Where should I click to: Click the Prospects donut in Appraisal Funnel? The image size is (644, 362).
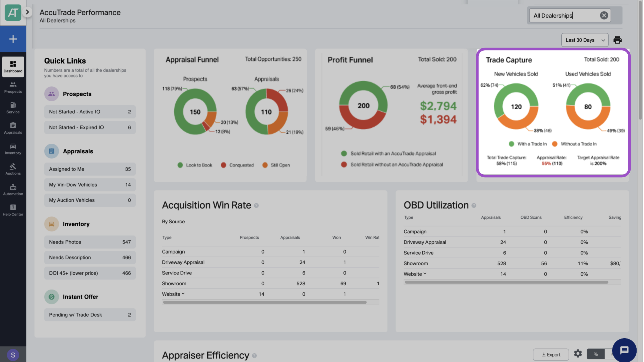(195, 112)
